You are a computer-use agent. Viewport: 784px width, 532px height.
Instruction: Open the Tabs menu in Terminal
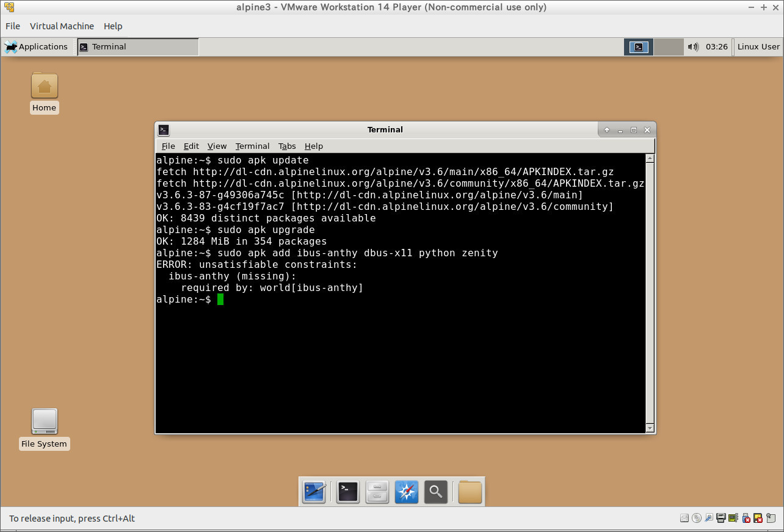(287, 146)
